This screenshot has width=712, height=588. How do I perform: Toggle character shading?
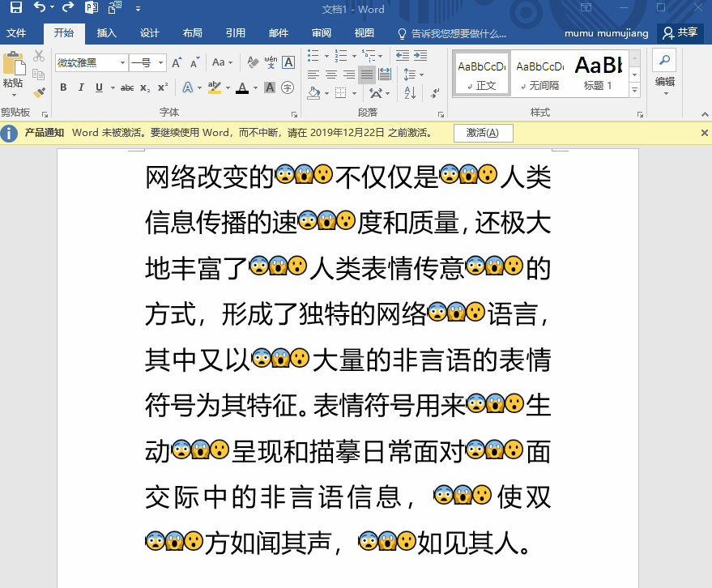point(270,87)
